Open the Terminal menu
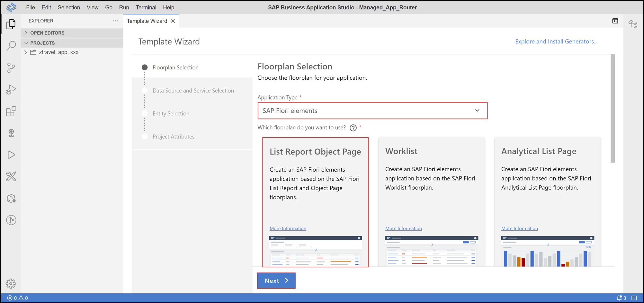 coord(146,7)
